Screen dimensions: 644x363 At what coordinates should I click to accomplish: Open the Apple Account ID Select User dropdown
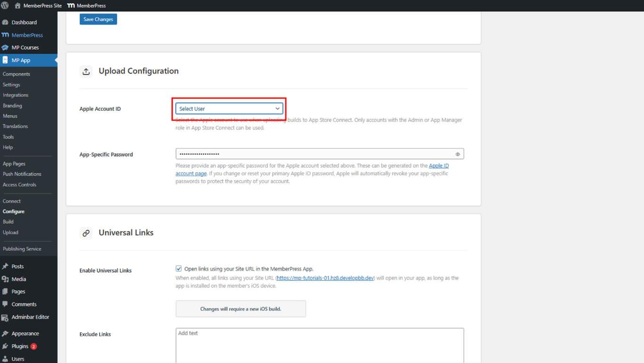(x=229, y=109)
